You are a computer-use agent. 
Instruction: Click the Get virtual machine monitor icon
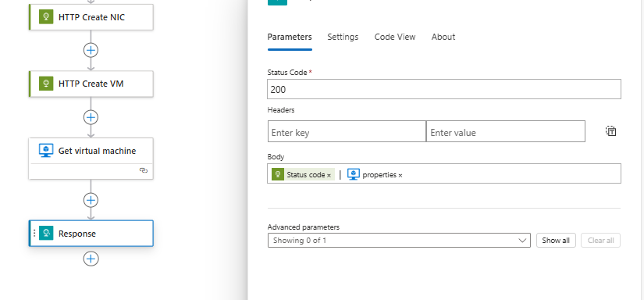(x=46, y=151)
